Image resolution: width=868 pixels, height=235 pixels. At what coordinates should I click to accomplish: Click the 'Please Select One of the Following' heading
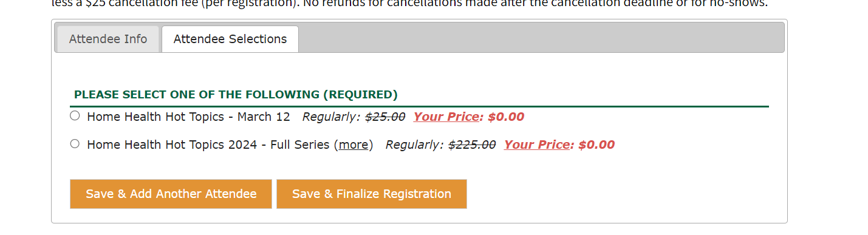[x=236, y=95]
